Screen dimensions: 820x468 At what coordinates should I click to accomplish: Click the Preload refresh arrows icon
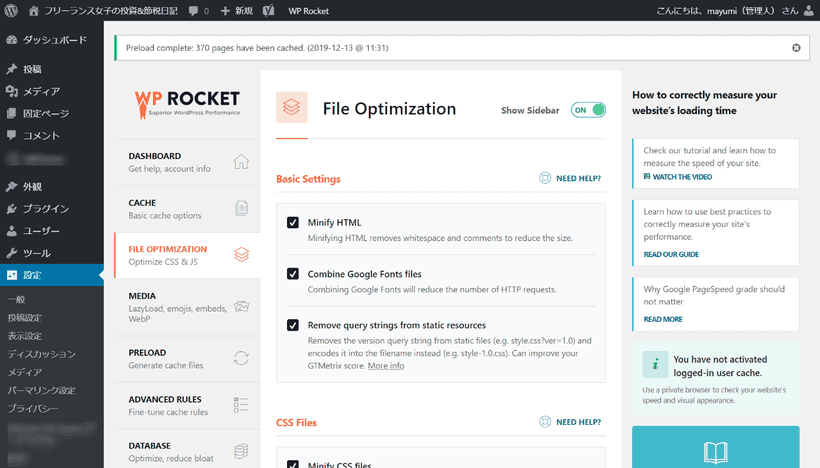tap(241, 358)
